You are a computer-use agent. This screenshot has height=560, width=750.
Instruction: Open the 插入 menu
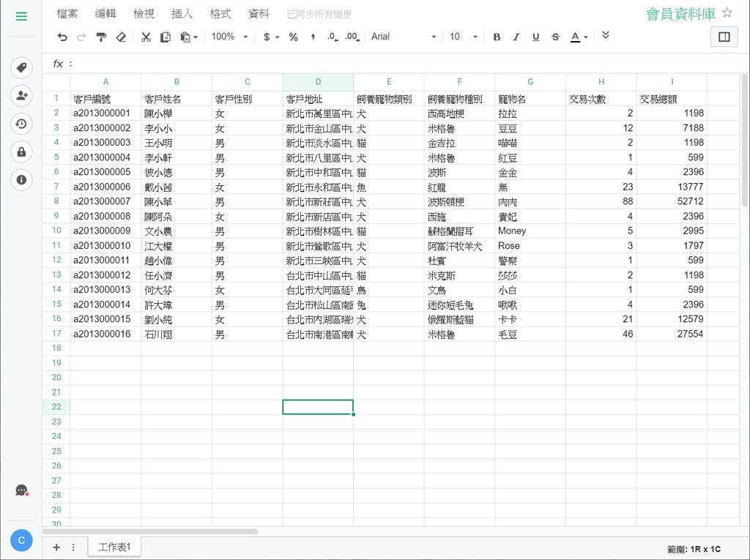(182, 14)
